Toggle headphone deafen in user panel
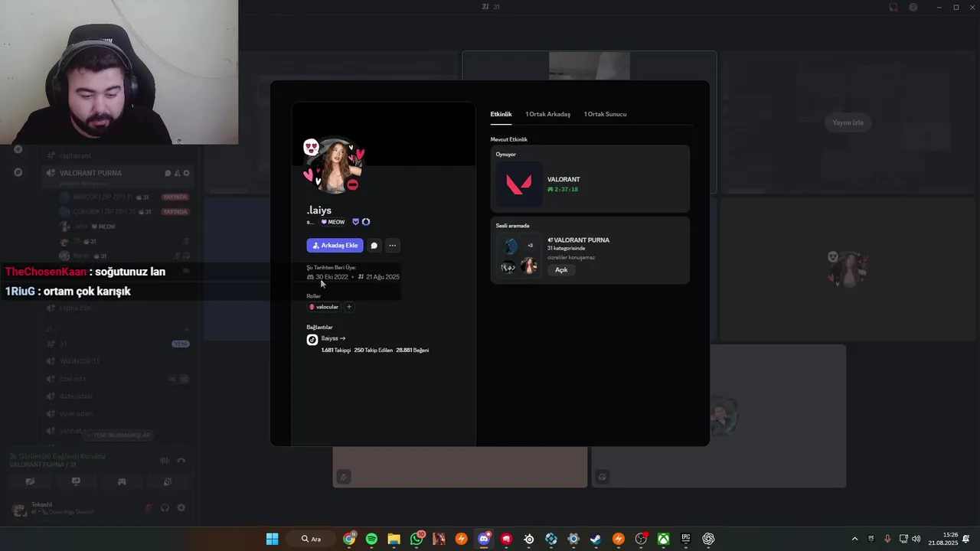 [x=165, y=507]
